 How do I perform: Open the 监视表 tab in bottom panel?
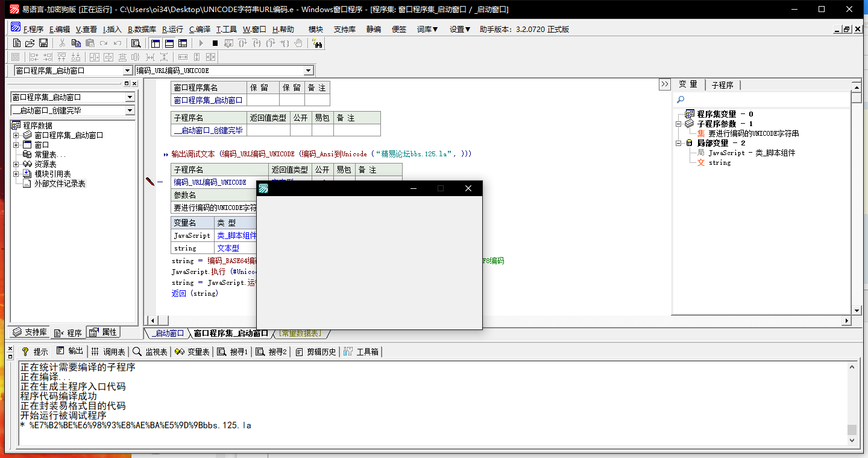click(x=150, y=352)
